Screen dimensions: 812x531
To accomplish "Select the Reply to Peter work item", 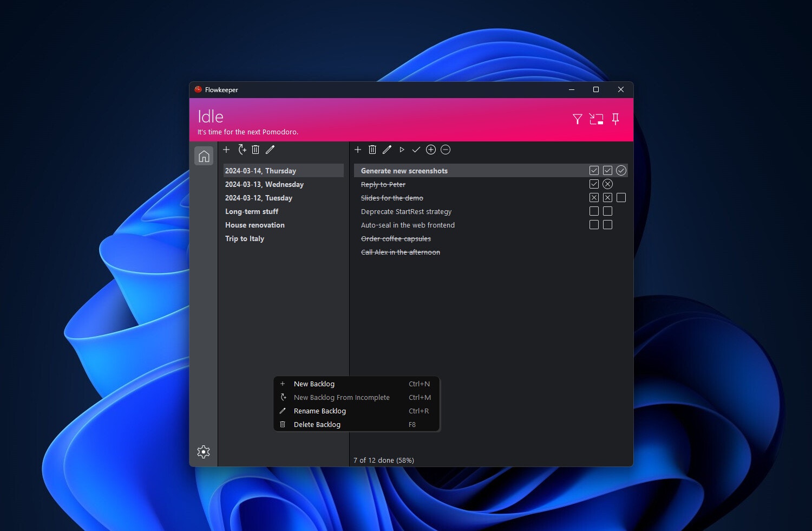I will (491, 184).
